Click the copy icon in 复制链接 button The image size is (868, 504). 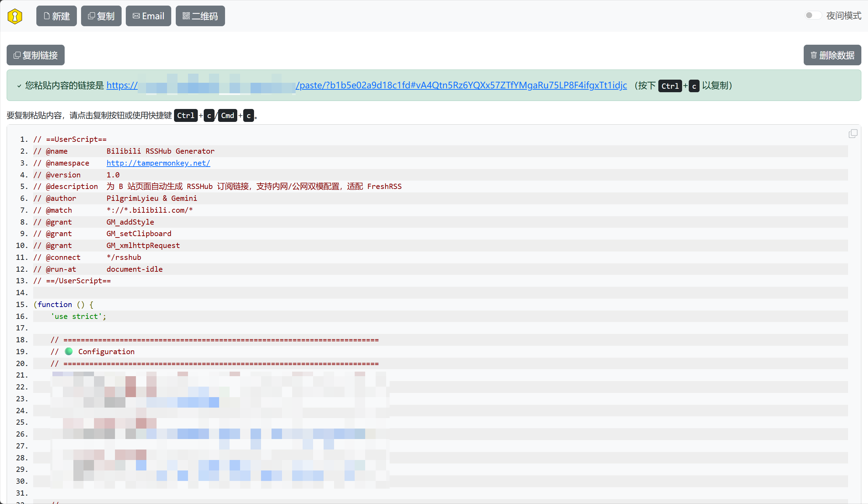point(17,55)
